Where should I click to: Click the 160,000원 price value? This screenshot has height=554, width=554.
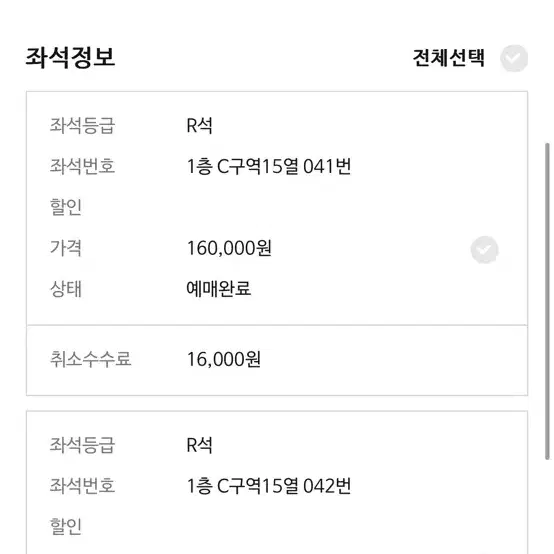[x=229, y=248]
